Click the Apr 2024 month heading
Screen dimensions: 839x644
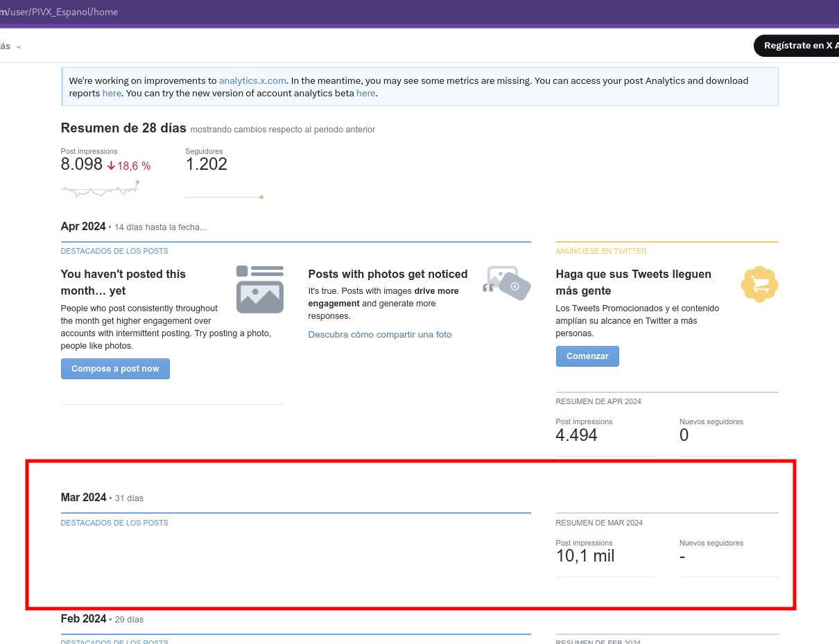pos(83,227)
